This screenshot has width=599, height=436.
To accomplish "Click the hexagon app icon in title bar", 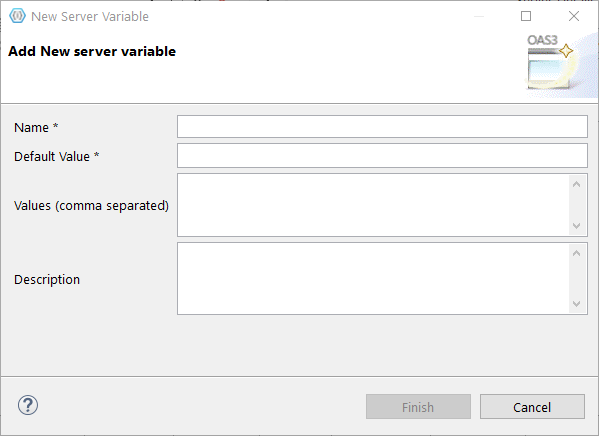I will [17, 16].
